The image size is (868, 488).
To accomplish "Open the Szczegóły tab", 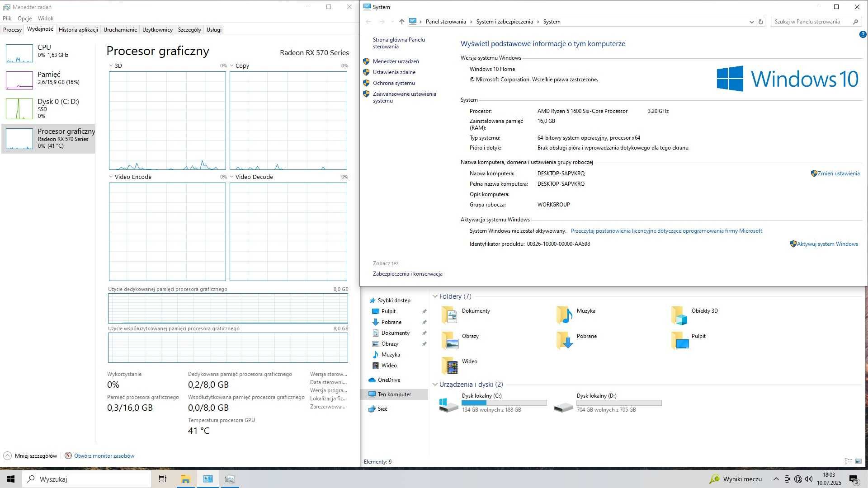I will (x=189, y=29).
